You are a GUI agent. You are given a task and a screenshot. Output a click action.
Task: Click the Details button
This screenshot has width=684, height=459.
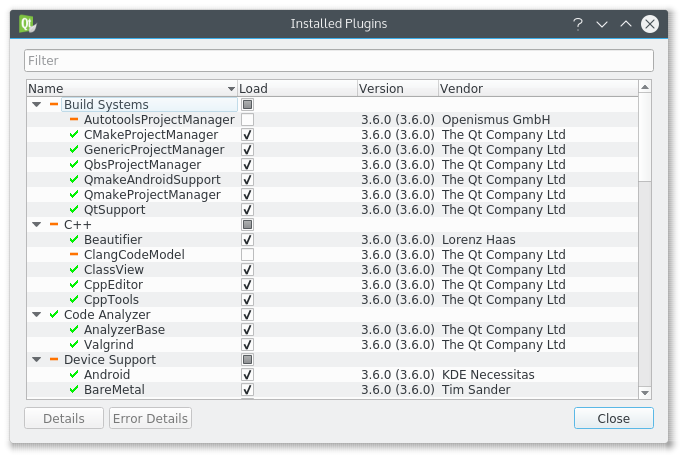tap(64, 418)
